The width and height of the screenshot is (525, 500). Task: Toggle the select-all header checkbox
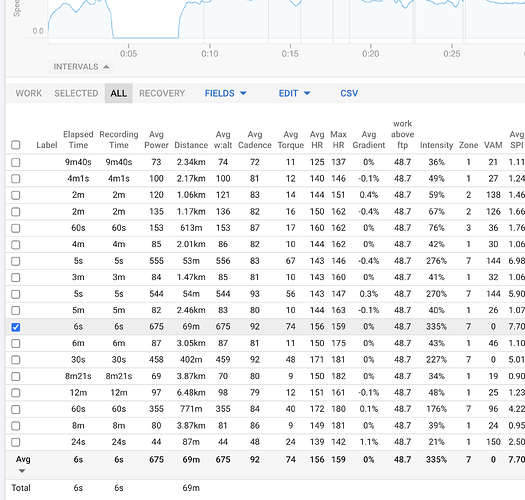pos(16,145)
